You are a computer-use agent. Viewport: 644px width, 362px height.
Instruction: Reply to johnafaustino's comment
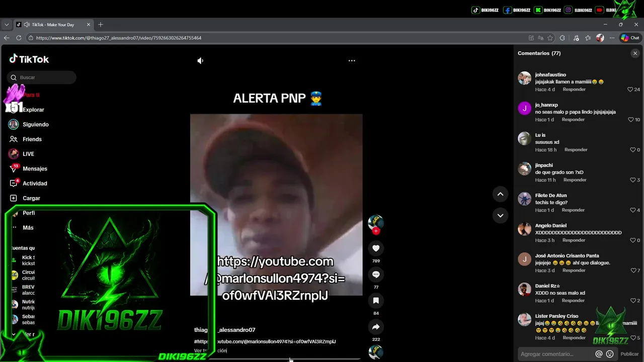[574, 89]
